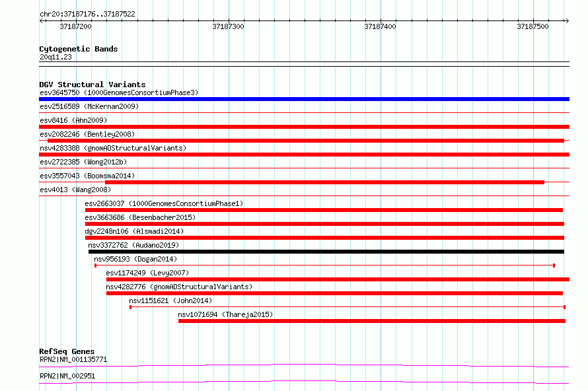The image size is (588, 391).
Task: Open the esv2082246 (Bentley2008) label
Action: [x=87, y=134]
